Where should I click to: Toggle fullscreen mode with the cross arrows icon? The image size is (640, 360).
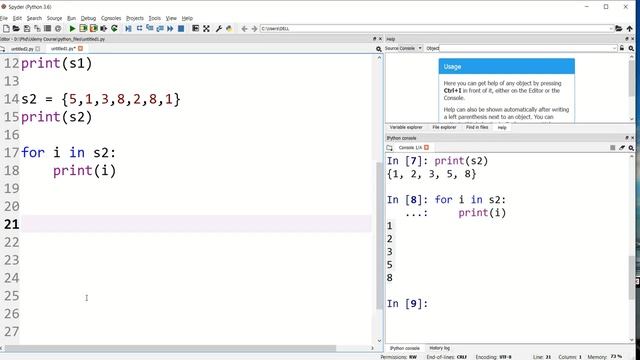pos(206,29)
